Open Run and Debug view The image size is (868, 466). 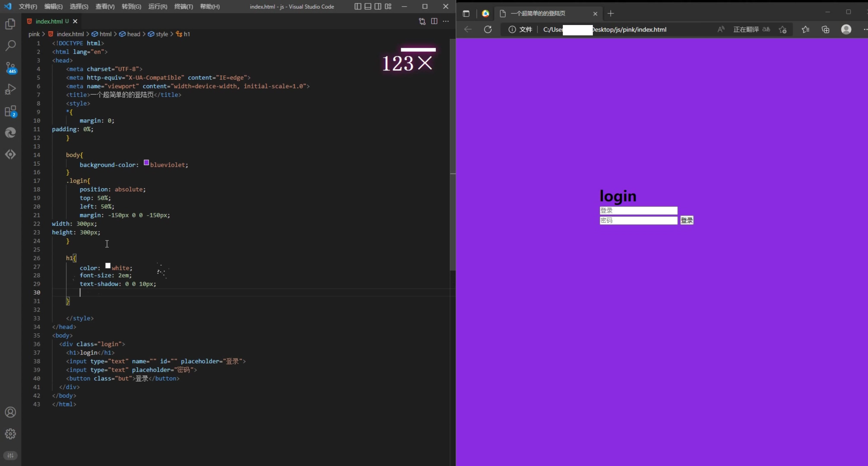click(x=10, y=89)
